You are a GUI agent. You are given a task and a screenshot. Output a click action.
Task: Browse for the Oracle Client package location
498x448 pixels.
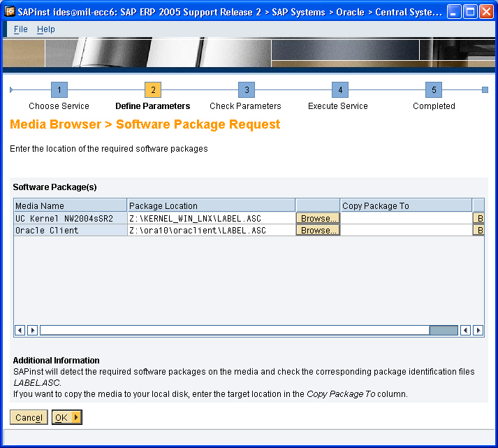318,231
